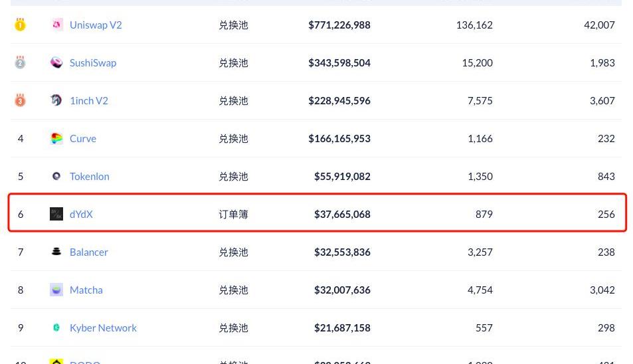Click the Kyber Network green icon
The width and height of the screenshot is (633, 364).
point(56,327)
